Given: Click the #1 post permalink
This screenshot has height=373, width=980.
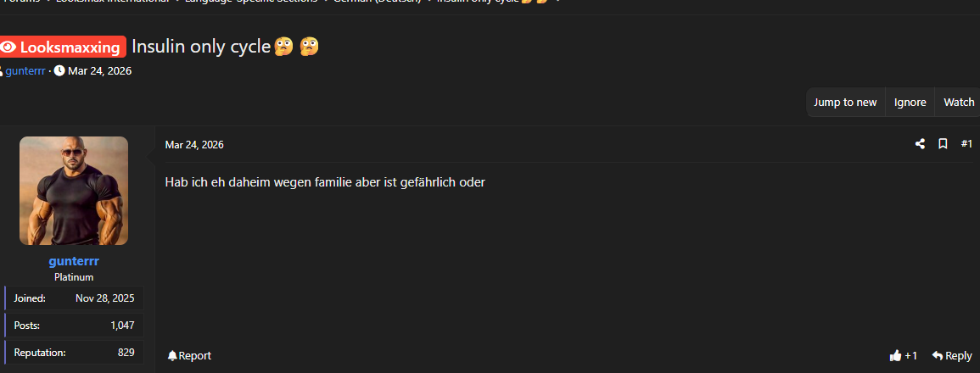Looking at the screenshot, I should point(966,144).
